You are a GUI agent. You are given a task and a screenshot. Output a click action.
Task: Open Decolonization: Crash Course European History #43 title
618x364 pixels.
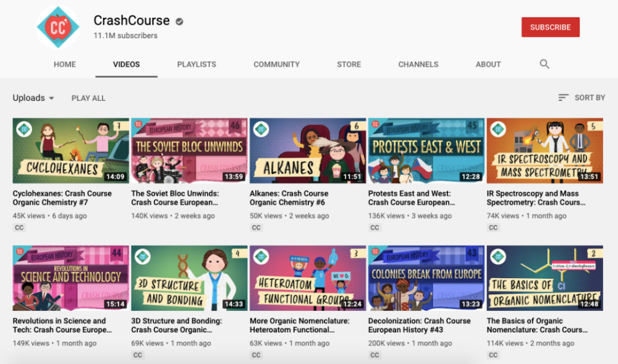[420, 325]
